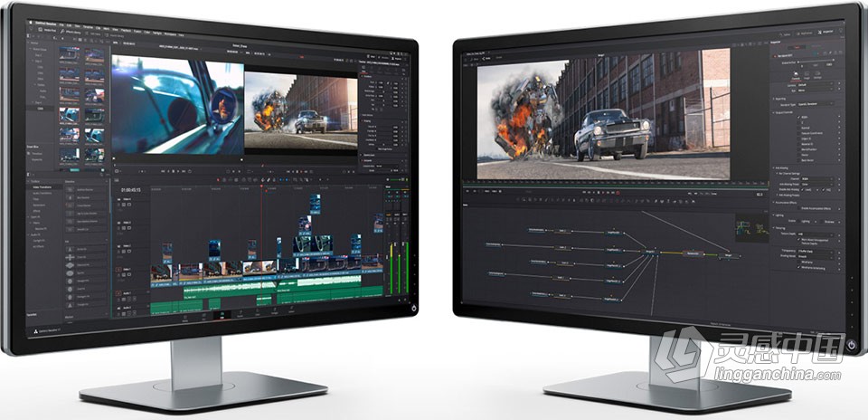
Task: Play the source viewer clip
Action: click(x=178, y=171)
